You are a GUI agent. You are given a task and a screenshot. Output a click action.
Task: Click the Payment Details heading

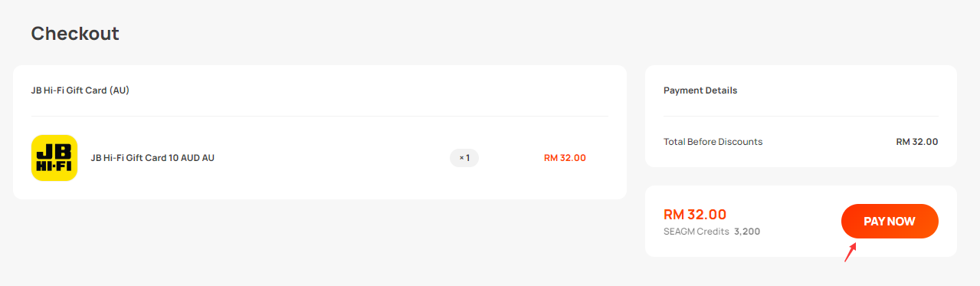pos(700,90)
